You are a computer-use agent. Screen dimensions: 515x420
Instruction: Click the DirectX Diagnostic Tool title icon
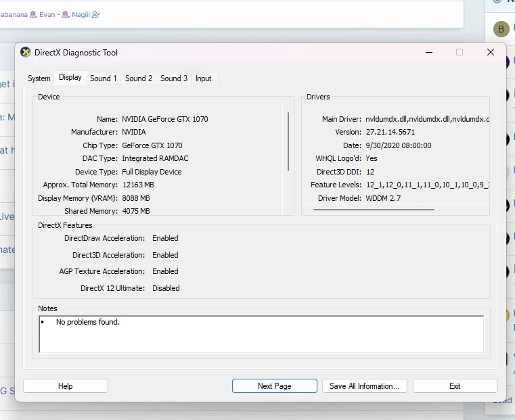tap(25, 53)
